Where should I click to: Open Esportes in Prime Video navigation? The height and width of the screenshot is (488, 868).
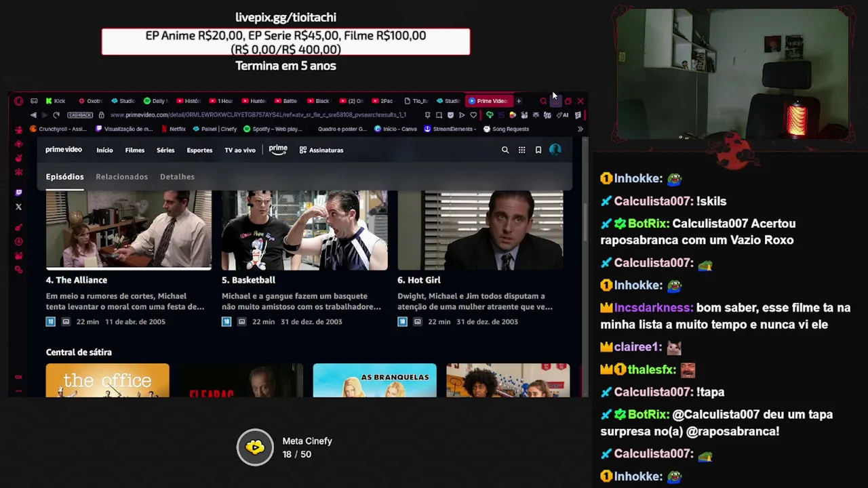(199, 150)
